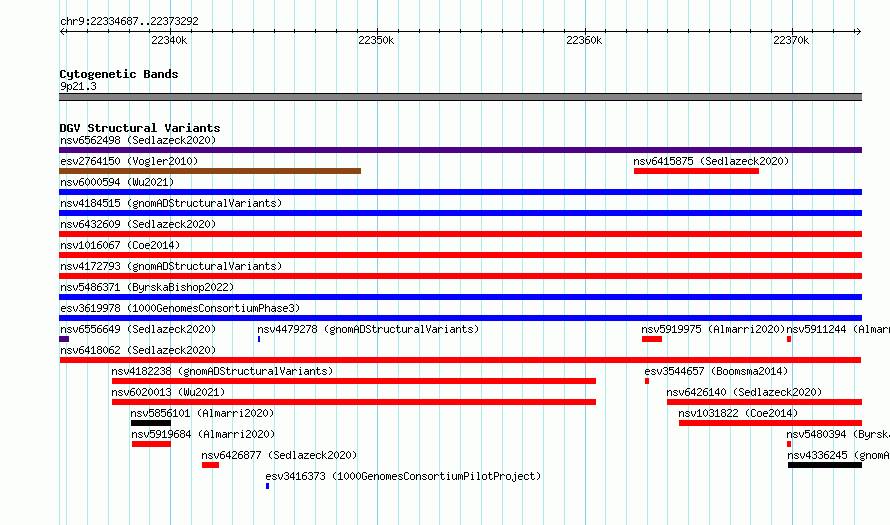Click the 22340k ruler mark

tap(169, 40)
